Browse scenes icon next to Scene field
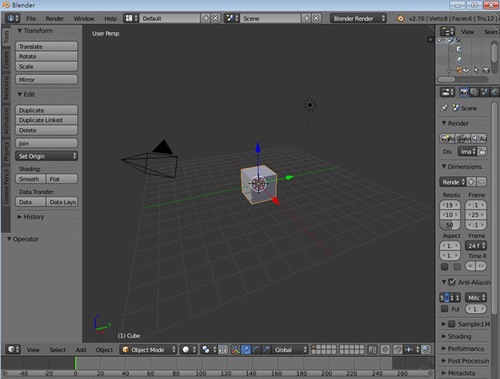Image resolution: width=500 pixels, height=379 pixels. coord(232,18)
